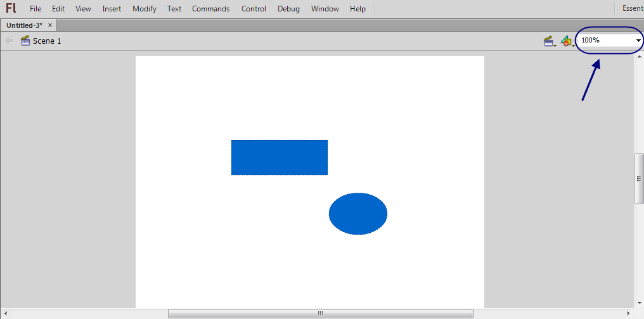Click the vertical scrollbar up arrow

pyautogui.click(x=639, y=56)
